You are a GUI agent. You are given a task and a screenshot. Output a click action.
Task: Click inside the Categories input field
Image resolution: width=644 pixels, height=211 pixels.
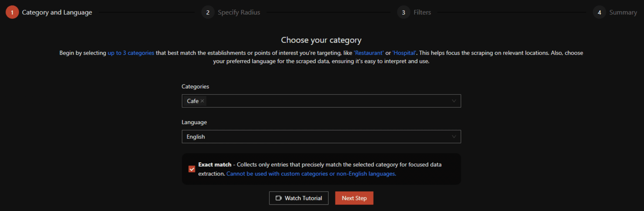click(x=325, y=101)
